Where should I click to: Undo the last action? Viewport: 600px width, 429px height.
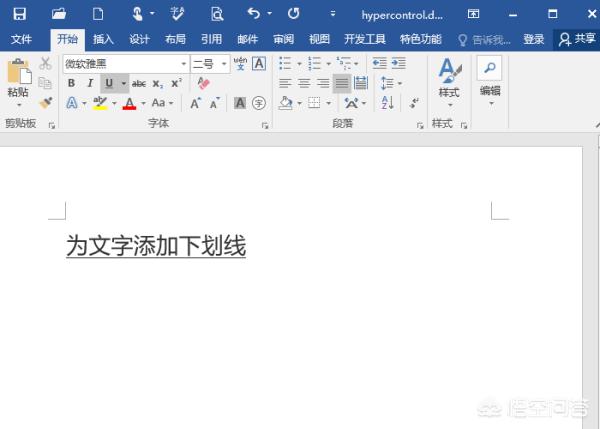coord(253,14)
